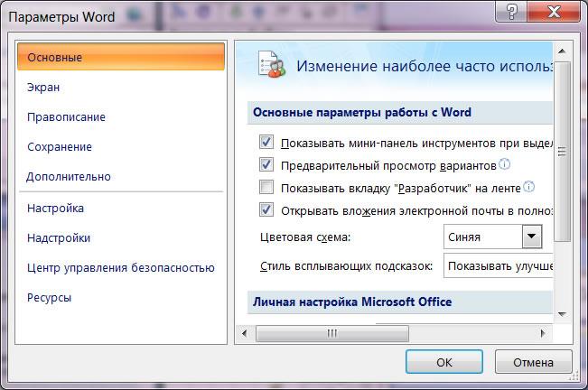Click the options header icon with people
588x390 pixels.
(x=272, y=65)
